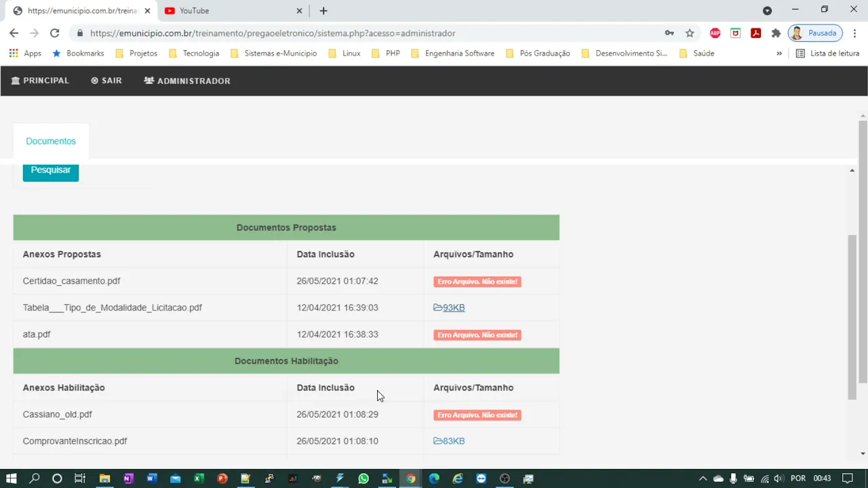Open Excel from the taskbar
The width and height of the screenshot is (868, 488).
(199, 479)
